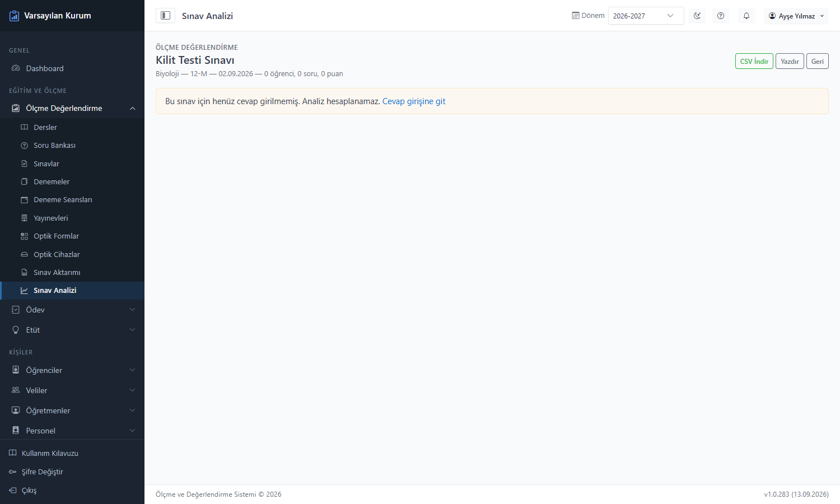Open Kullanım Kılavuzu book icon

(13, 453)
